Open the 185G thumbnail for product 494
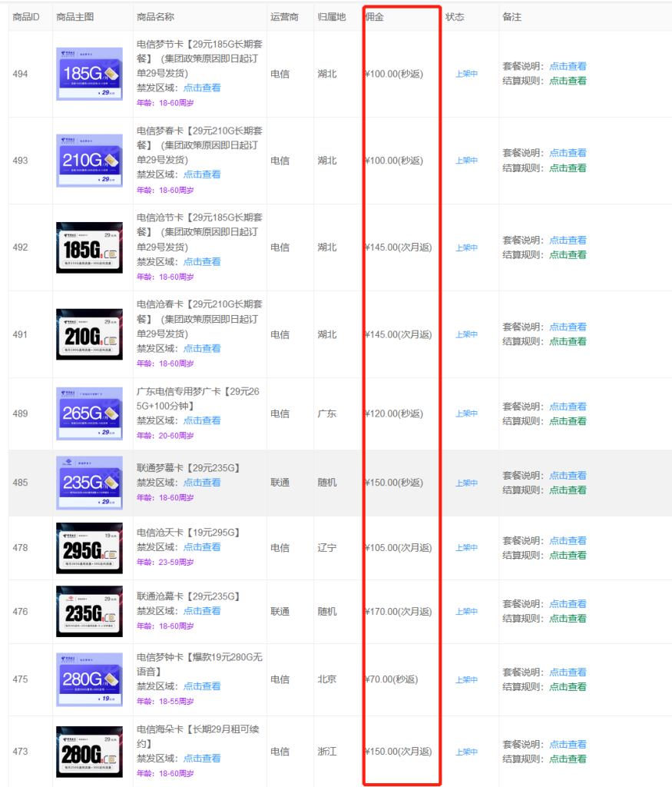The height and width of the screenshot is (787, 672). pyautogui.click(x=89, y=74)
